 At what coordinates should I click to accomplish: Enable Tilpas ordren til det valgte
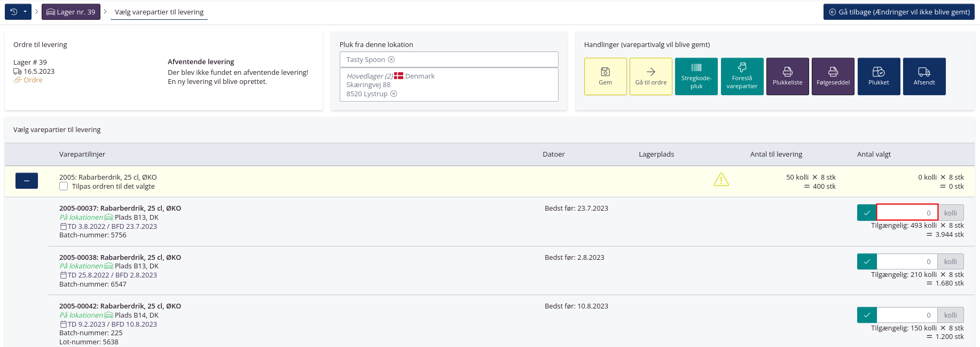pyautogui.click(x=64, y=186)
